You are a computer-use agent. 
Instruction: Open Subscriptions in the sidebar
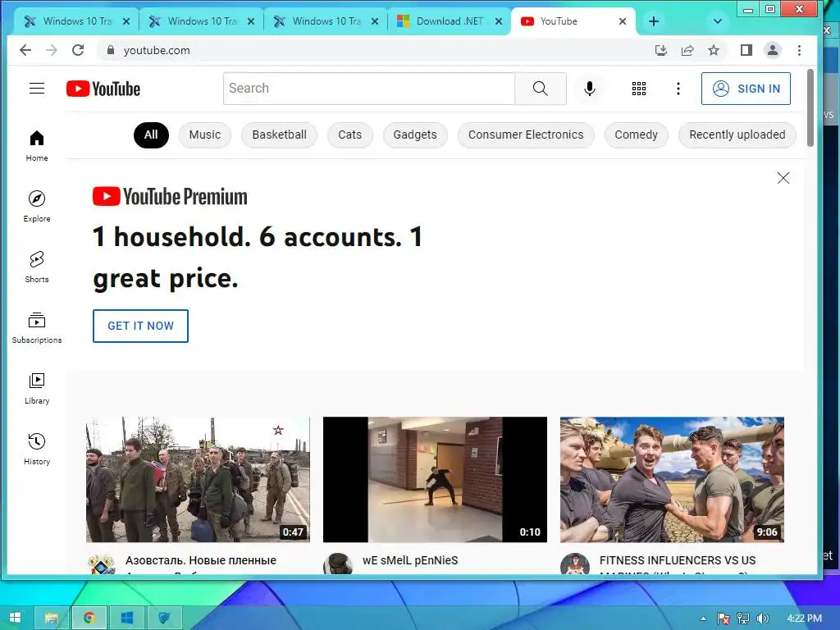pyautogui.click(x=37, y=328)
